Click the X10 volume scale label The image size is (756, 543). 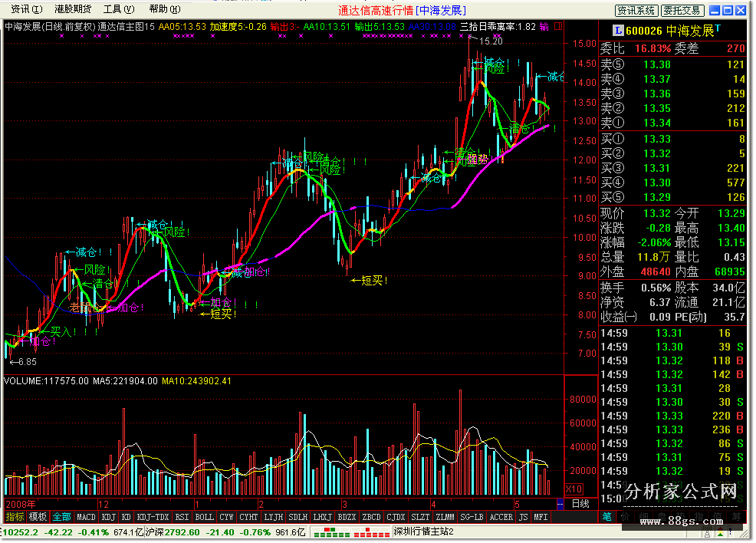coord(574,489)
